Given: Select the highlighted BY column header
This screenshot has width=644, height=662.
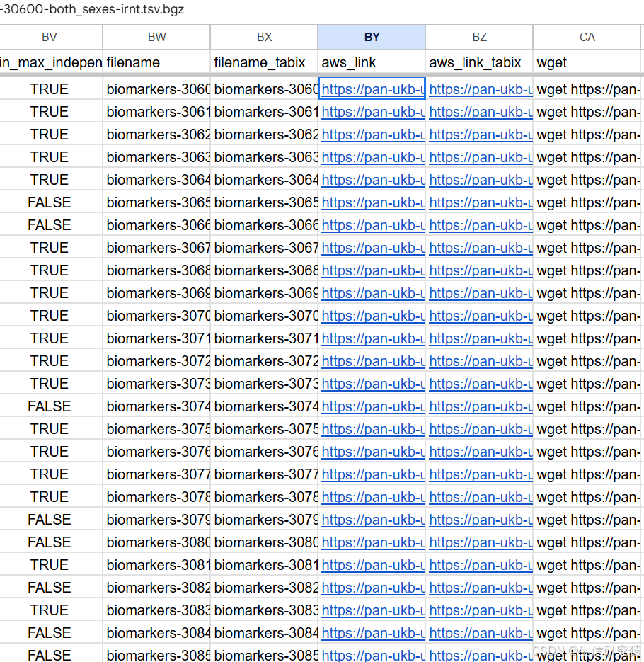Looking at the screenshot, I should click(x=372, y=37).
